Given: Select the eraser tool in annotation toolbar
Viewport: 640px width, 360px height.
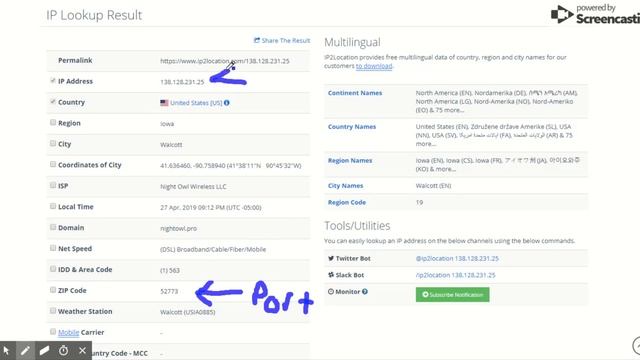Looking at the screenshot, I should click(x=44, y=351).
